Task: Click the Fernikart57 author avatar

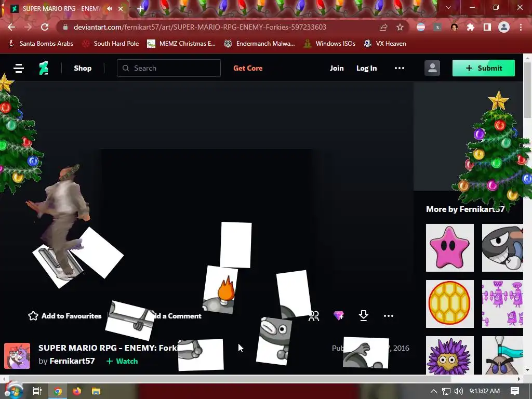Action: tap(17, 355)
